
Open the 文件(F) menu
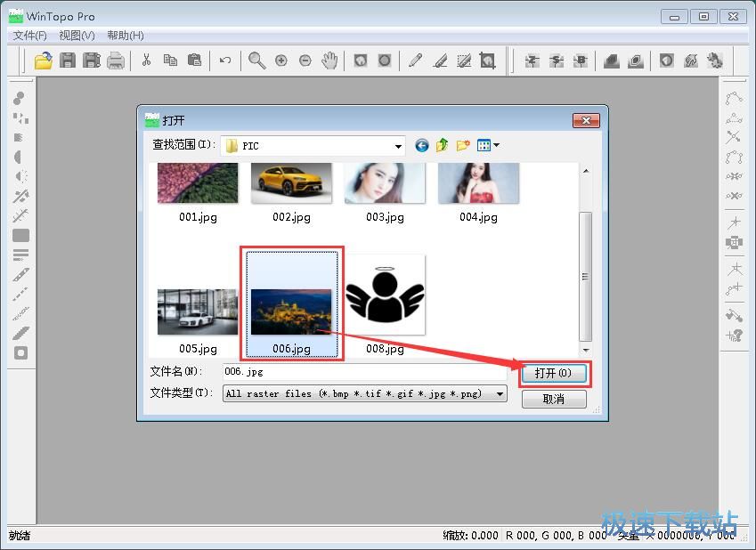pos(30,36)
